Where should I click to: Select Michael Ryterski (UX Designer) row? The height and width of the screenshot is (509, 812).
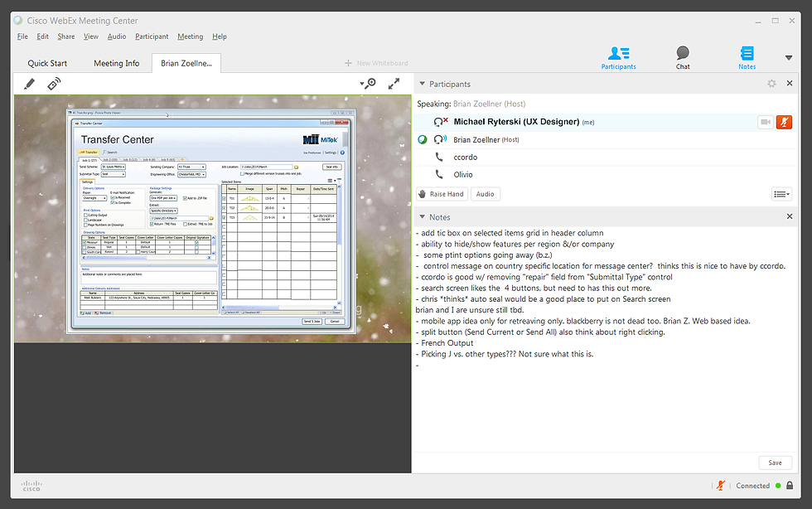click(x=605, y=122)
